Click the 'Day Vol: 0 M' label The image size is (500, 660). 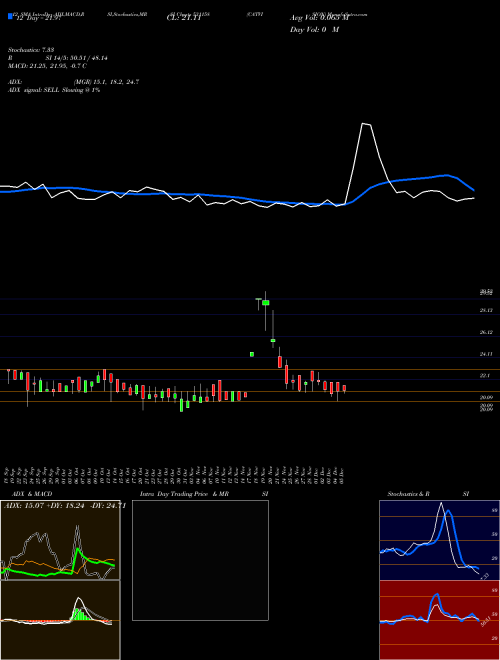[x=314, y=30]
